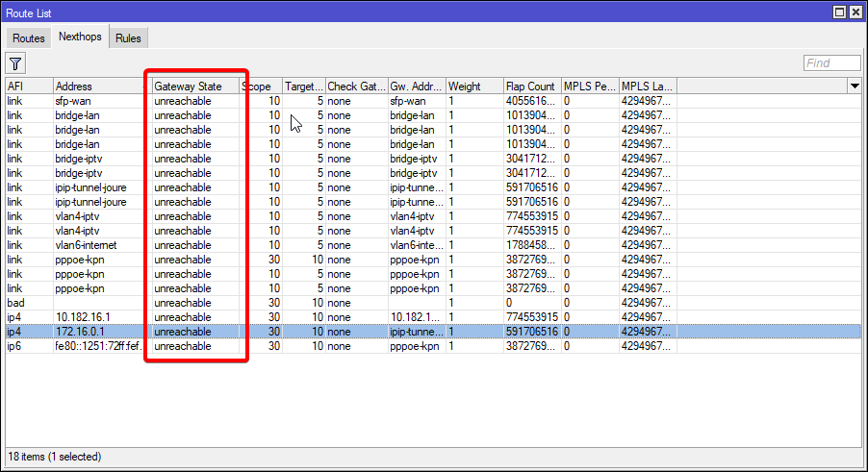The height and width of the screenshot is (472, 868).
Task: Sort by Gateway State column header
Action: tap(196, 87)
